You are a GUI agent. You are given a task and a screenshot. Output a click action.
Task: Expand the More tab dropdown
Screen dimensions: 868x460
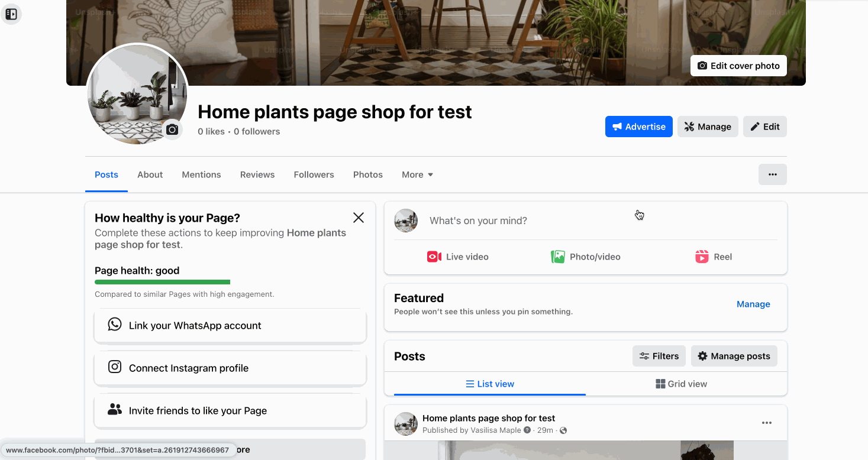(x=417, y=174)
